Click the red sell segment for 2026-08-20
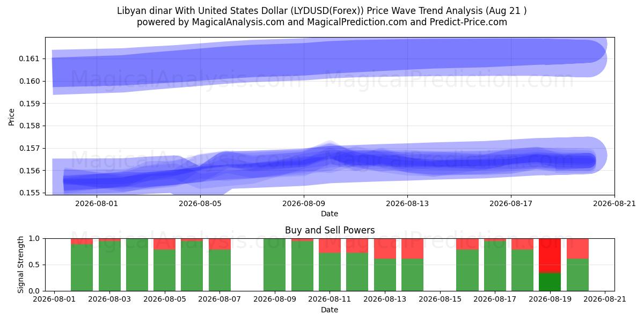Image resolution: width=644 pixels, height=322 pixels. (x=577, y=248)
